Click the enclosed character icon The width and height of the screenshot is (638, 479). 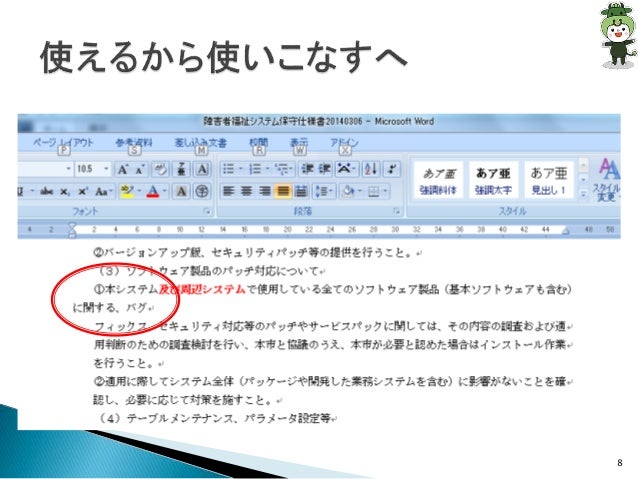click(x=202, y=191)
